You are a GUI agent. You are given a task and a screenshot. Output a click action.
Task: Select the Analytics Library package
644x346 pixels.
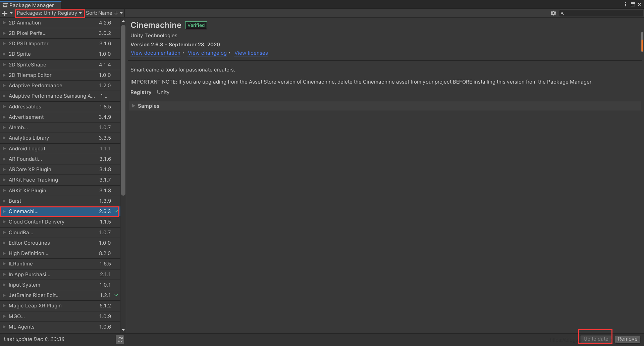click(x=60, y=138)
